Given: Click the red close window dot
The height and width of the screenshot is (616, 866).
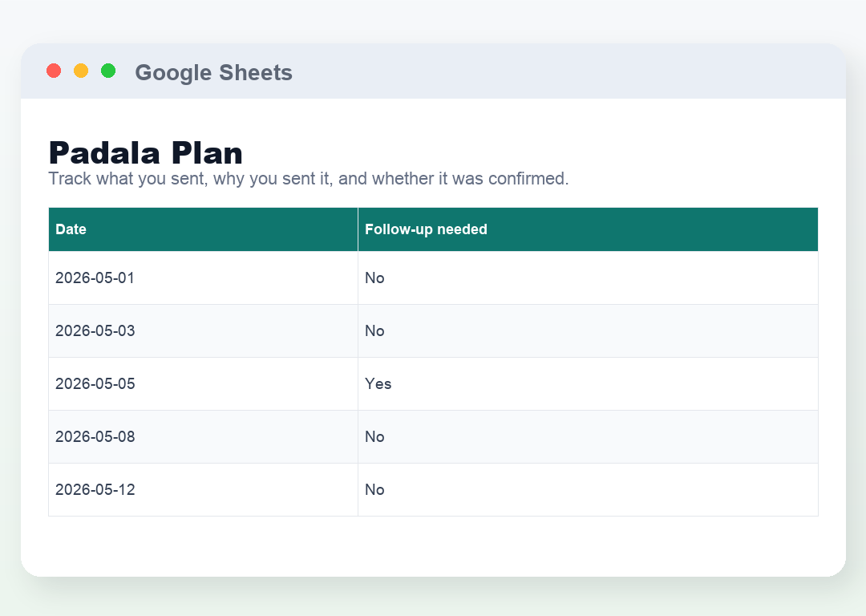Looking at the screenshot, I should [54, 71].
